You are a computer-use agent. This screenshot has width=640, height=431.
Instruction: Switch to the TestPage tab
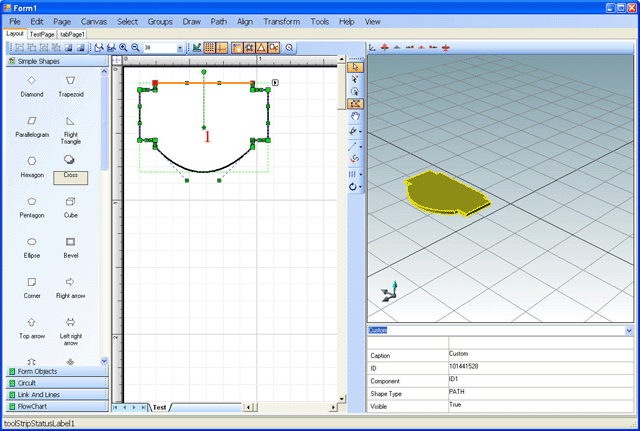[42, 34]
